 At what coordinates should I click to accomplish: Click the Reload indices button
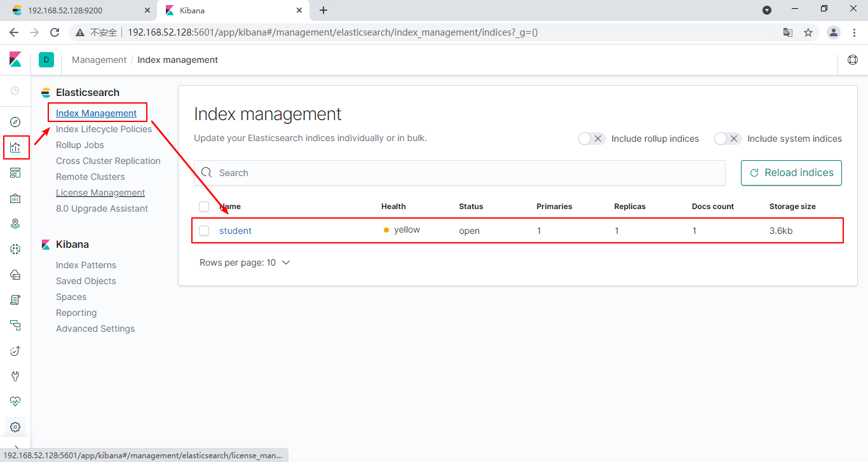pyautogui.click(x=791, y=173)
